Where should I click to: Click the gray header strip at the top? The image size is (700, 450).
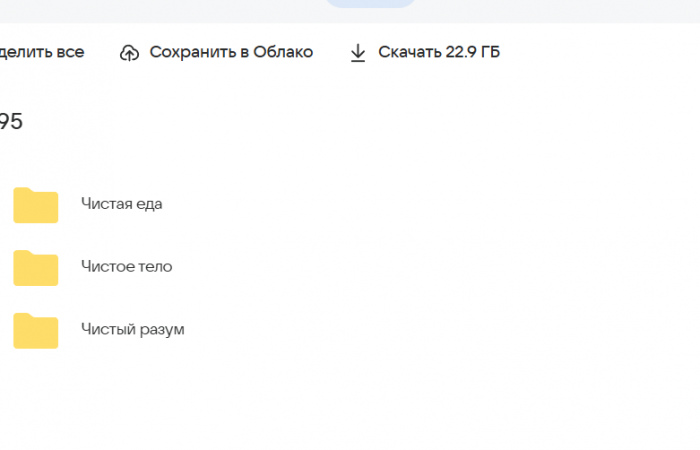pos(150,10)
